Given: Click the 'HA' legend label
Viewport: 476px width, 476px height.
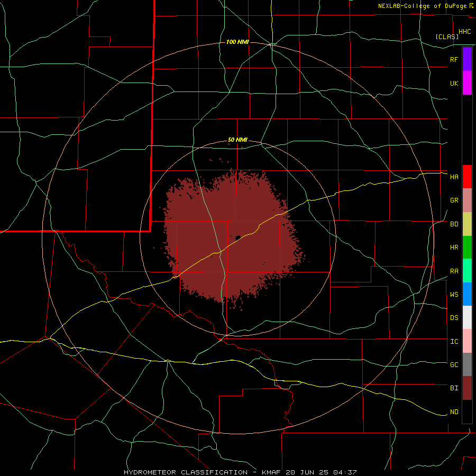Looking at the screenshot, I should click(454, 177).
